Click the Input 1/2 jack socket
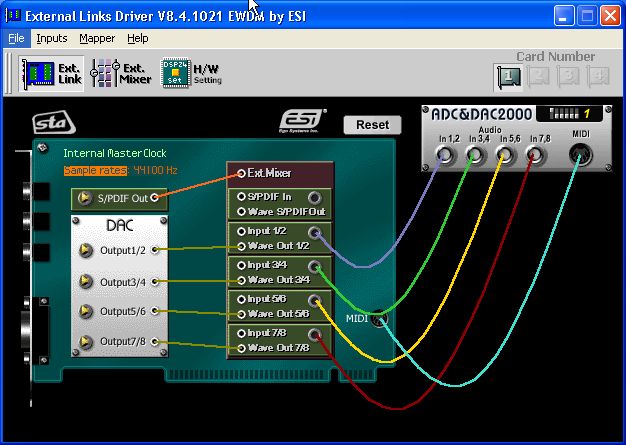 [315, 232]
